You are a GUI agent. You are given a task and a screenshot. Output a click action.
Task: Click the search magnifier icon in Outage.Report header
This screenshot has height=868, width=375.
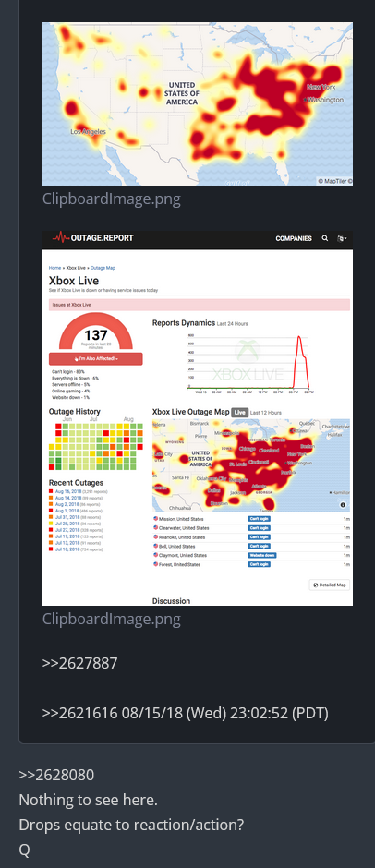coord(324,238)
